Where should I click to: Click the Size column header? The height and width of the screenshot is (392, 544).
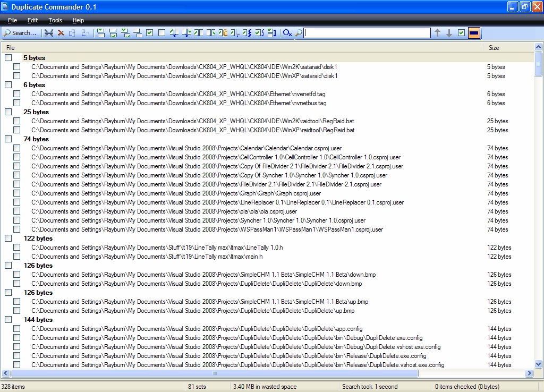[508, 47]
